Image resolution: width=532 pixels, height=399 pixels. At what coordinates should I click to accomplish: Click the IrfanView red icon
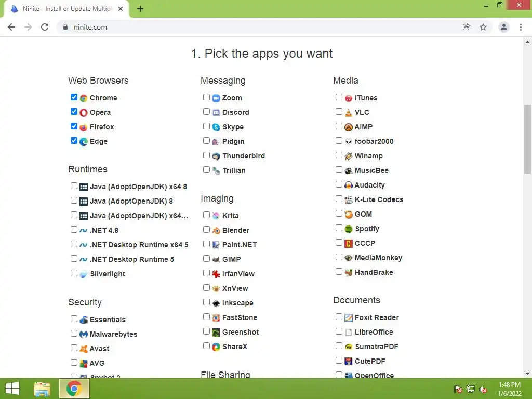tap(216, 274)
